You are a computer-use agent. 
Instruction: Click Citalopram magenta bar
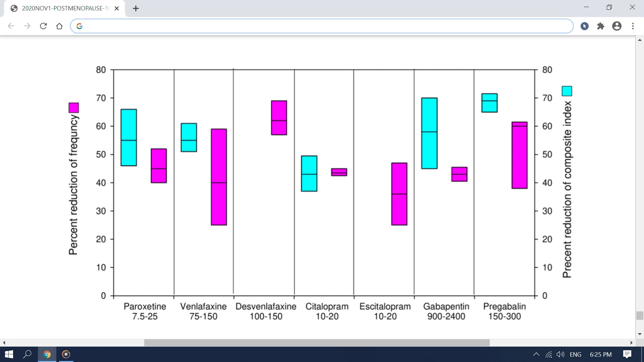point(339,172)
